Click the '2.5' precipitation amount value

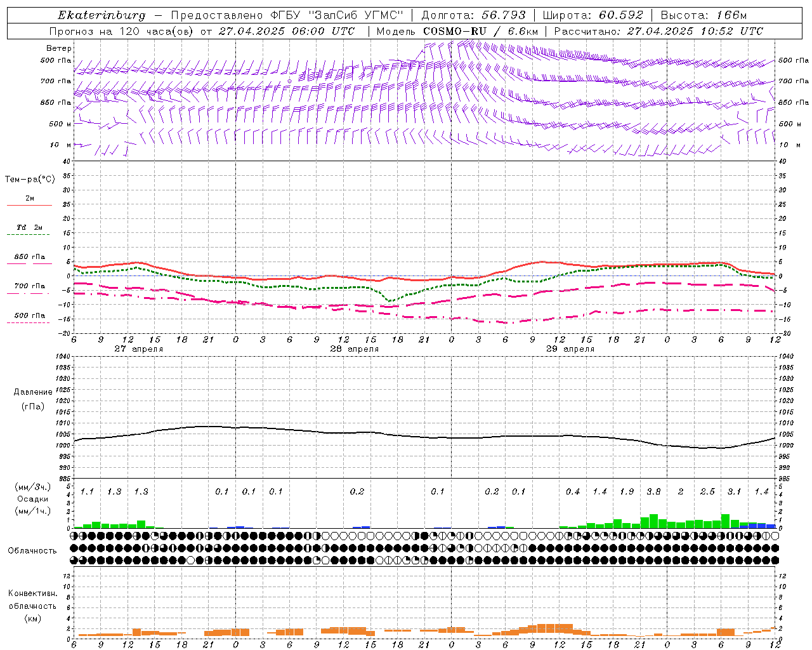coord(707,492)
